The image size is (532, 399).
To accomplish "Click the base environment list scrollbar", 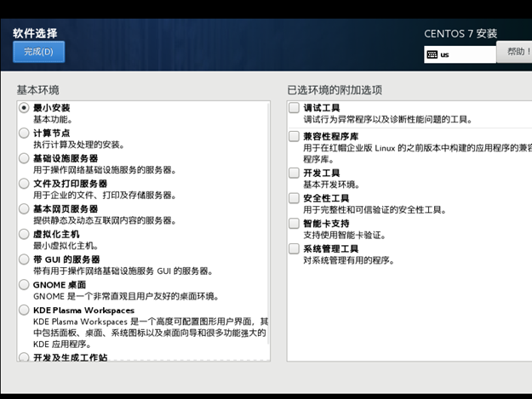I will point(269,224).
